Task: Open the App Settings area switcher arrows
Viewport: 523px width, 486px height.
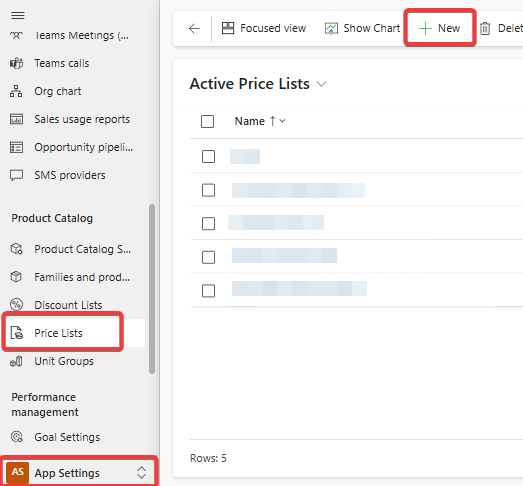Action: [141, 472]
